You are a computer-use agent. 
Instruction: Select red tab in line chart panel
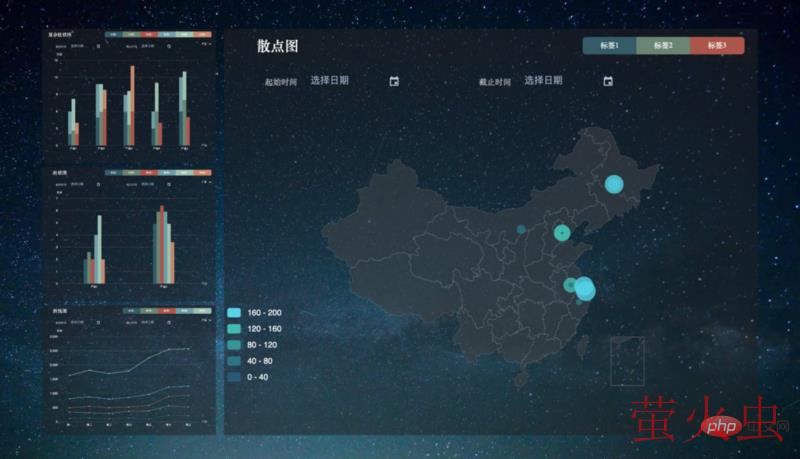pos(167,311)
